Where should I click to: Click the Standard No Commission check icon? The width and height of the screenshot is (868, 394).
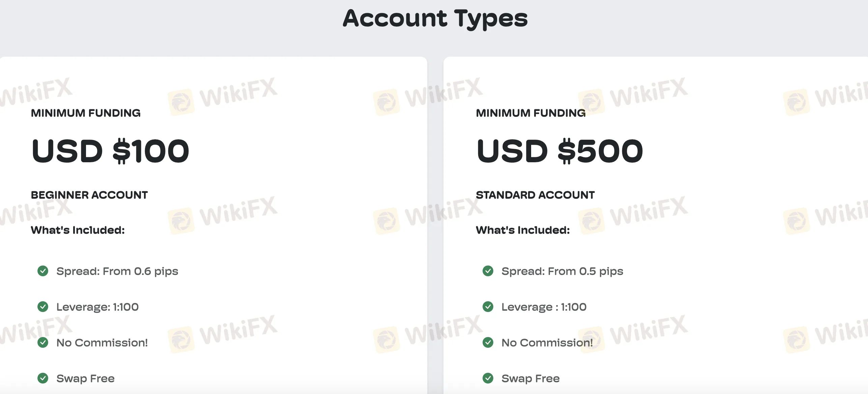tap(488, 342)
